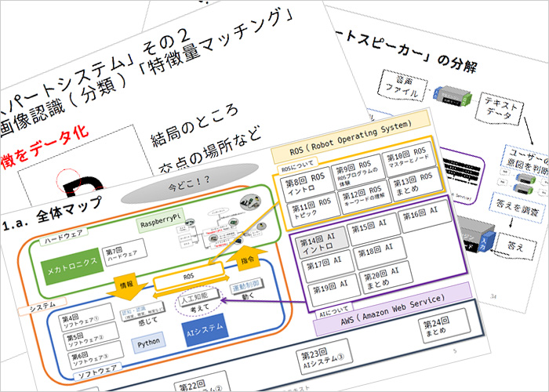549x392 pixels.
Task: Click the red dashed circle on the letter image
Action: click(69, 181)
